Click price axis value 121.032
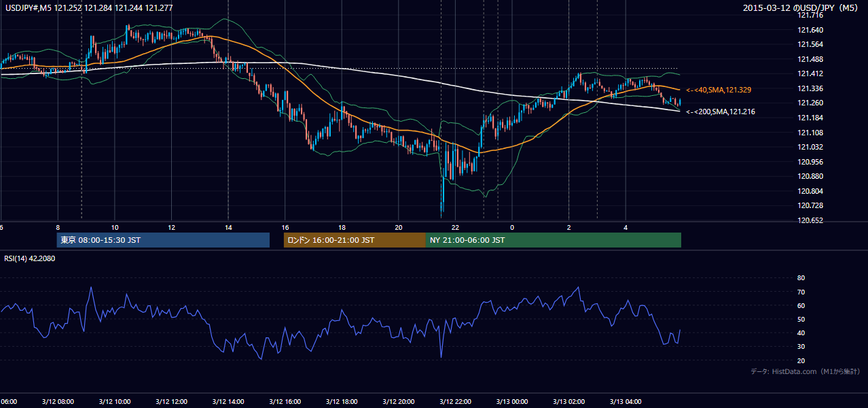 pyautogui.click(x=810, y=147)
